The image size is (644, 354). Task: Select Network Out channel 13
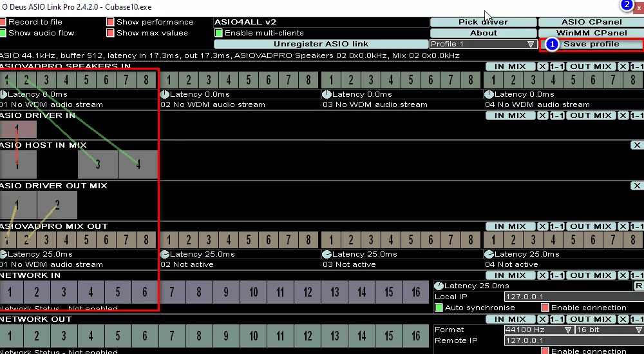pyautogui.click(x=335, y=336)
